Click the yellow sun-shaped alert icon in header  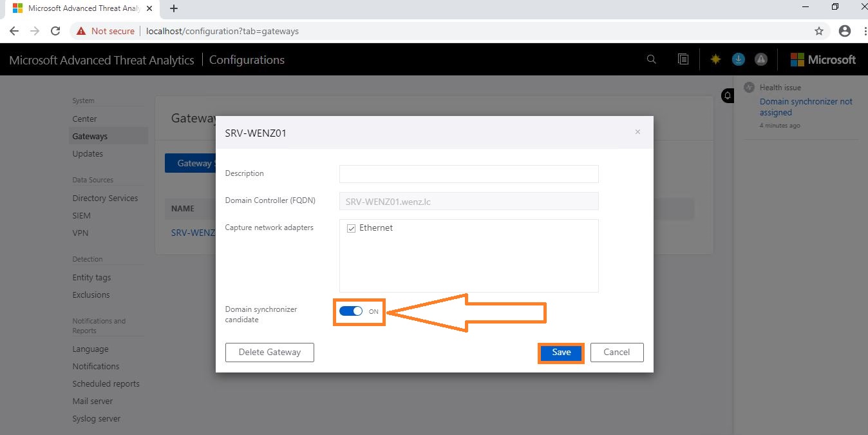[715, 59]
